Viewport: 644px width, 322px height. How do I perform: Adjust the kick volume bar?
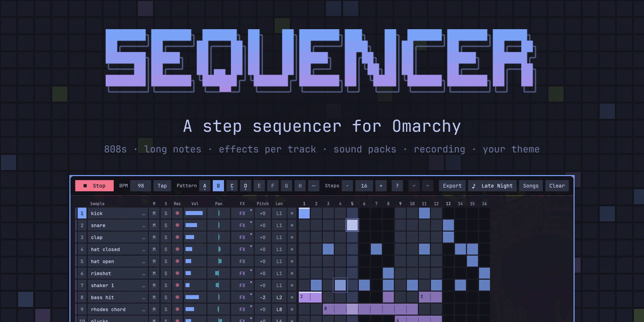pyautogui.click(x=195, y=213)
